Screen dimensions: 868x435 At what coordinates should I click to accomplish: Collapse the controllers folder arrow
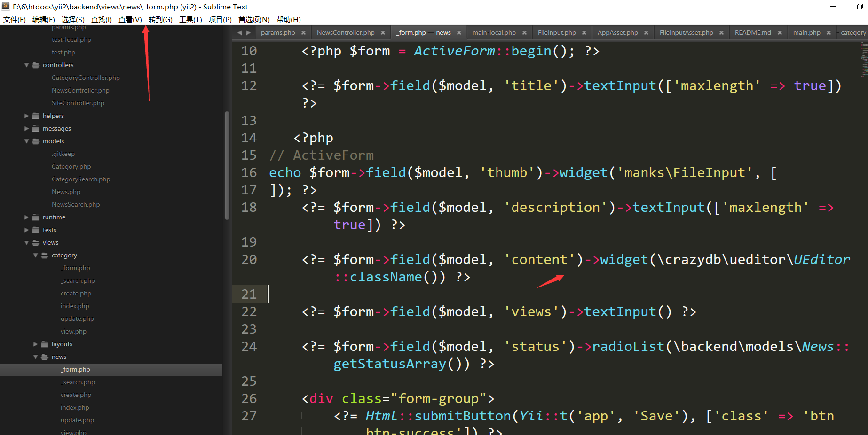coord(27,65)
